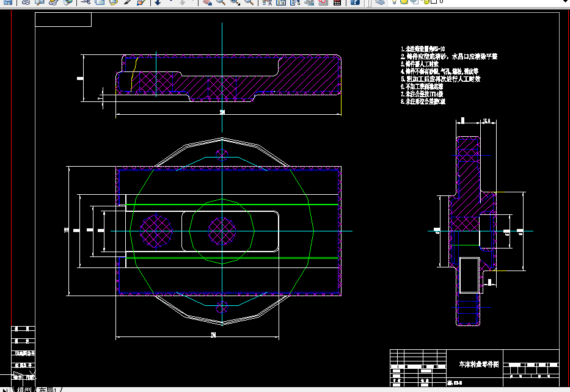
Task: Click title block text 车床转盘零件图
Action: pos(479,364)
